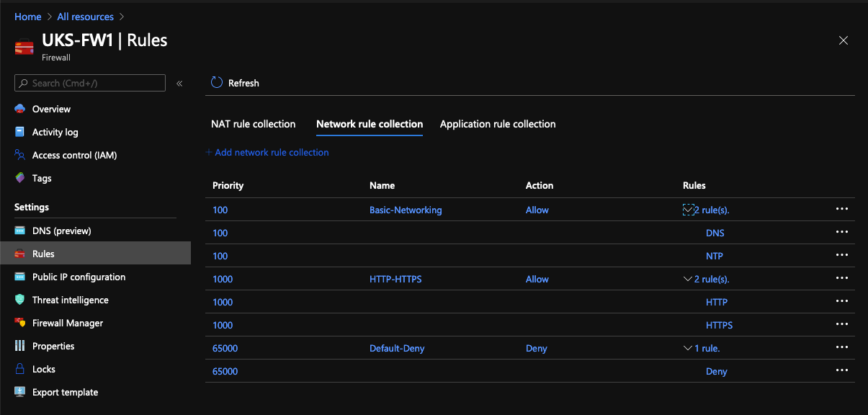868x415 pixels.
Task: Open the Export template icon
Action: coord(20,392)
